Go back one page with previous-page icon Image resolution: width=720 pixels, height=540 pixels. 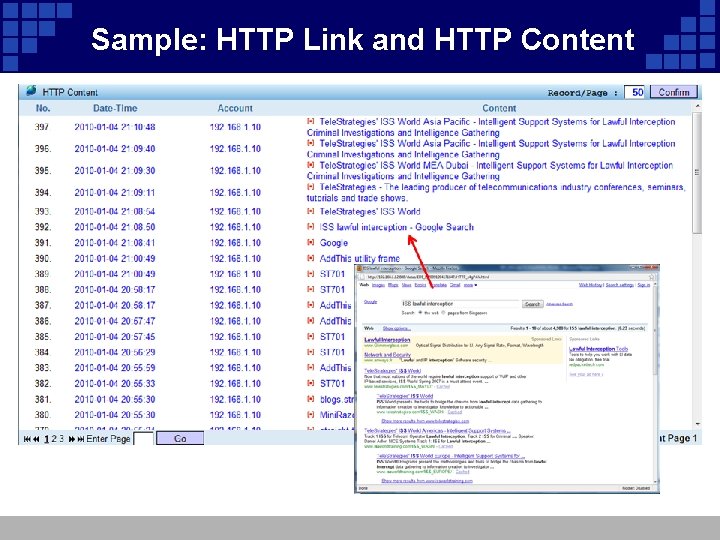coord(36,439)
